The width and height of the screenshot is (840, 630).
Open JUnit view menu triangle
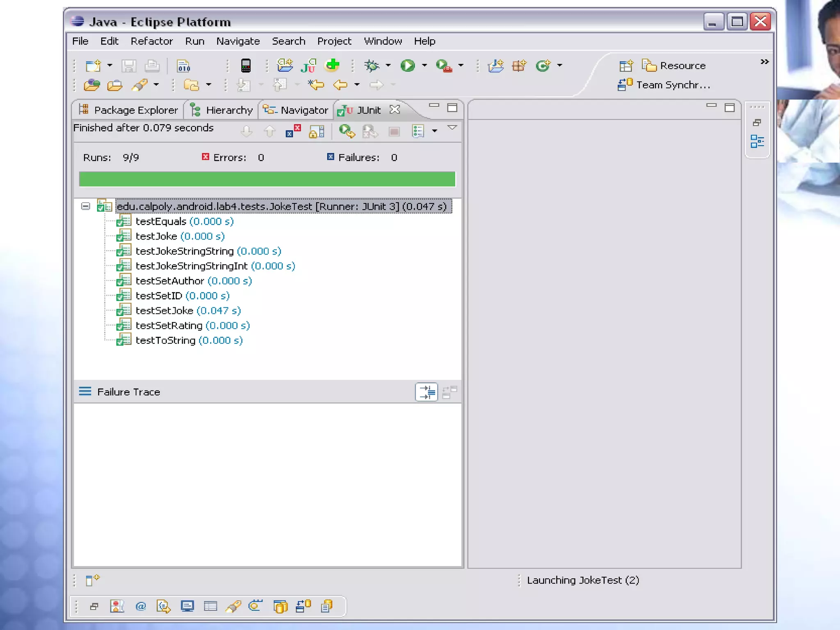(x=452, y=128)
